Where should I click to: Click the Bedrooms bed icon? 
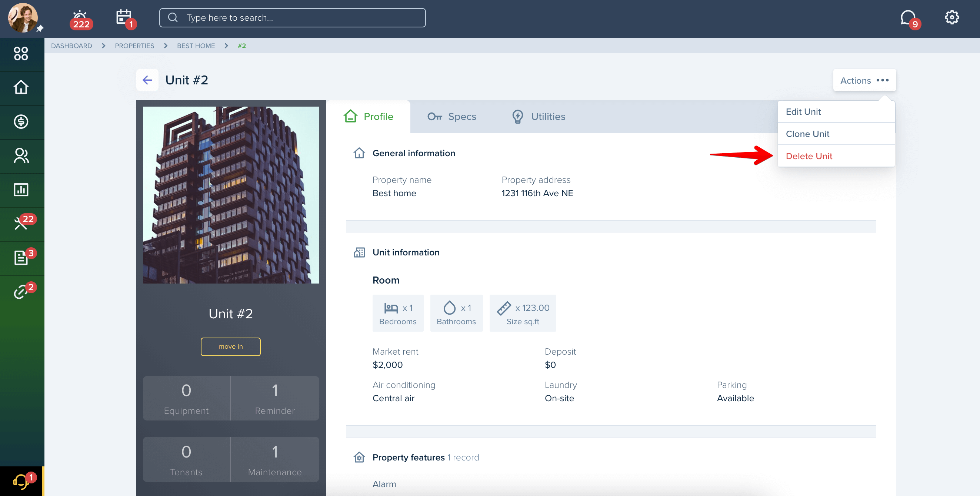point(391,308)
